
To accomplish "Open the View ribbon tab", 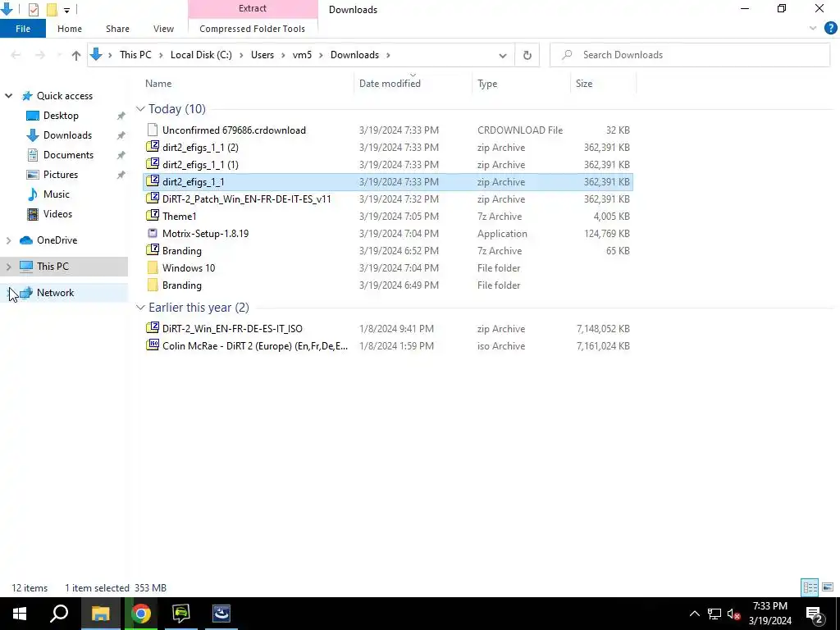I will [x=163, y=29].
